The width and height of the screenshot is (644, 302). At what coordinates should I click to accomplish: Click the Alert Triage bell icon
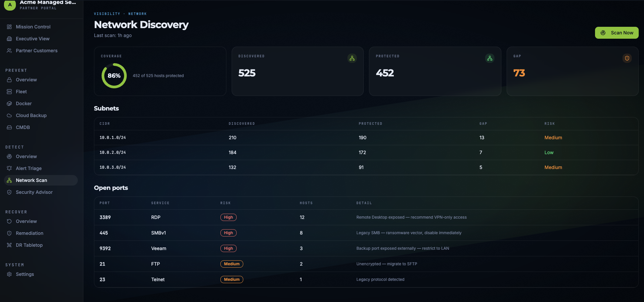(9, 168)
